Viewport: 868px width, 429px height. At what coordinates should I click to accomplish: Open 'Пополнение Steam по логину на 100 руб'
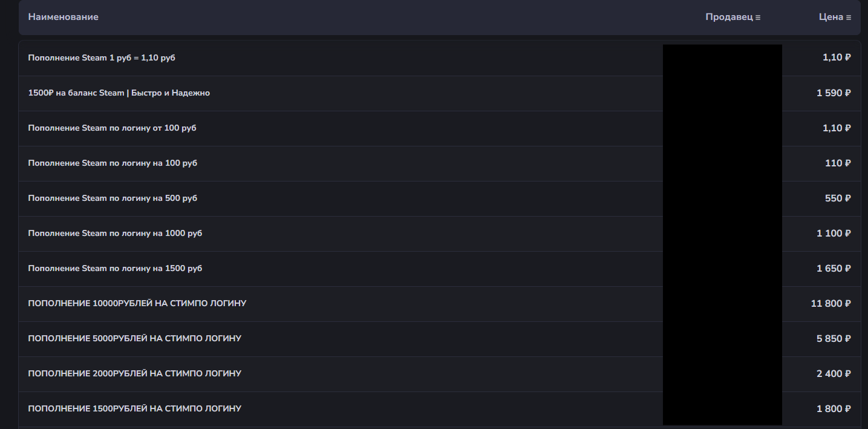pos(113,163)
